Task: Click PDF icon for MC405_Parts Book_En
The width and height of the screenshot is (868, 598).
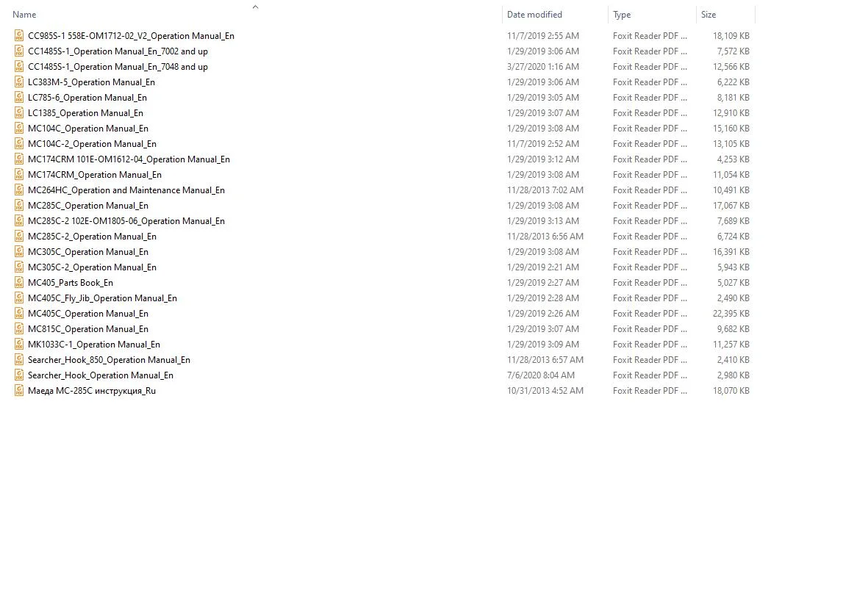Action: pos(19,283)
